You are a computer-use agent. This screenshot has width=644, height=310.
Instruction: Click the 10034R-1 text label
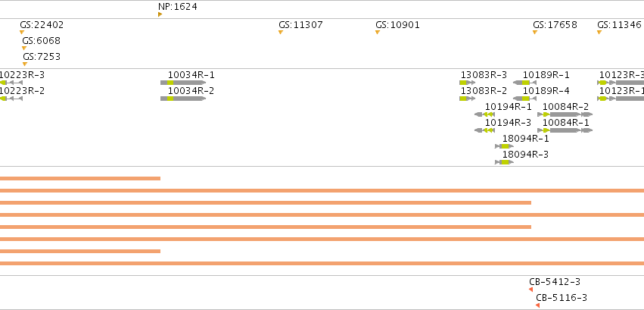191,75
